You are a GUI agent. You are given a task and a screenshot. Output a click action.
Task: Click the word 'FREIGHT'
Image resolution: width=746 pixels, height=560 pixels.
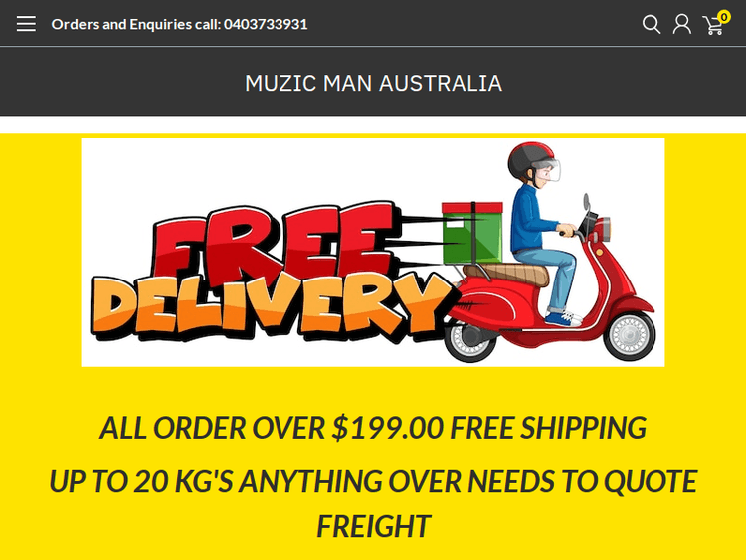point(373,526)
